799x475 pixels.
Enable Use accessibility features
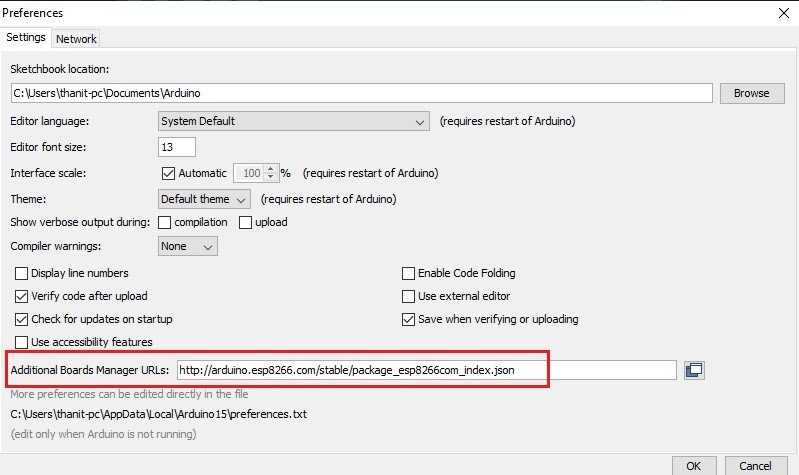(x=22, y=342)
